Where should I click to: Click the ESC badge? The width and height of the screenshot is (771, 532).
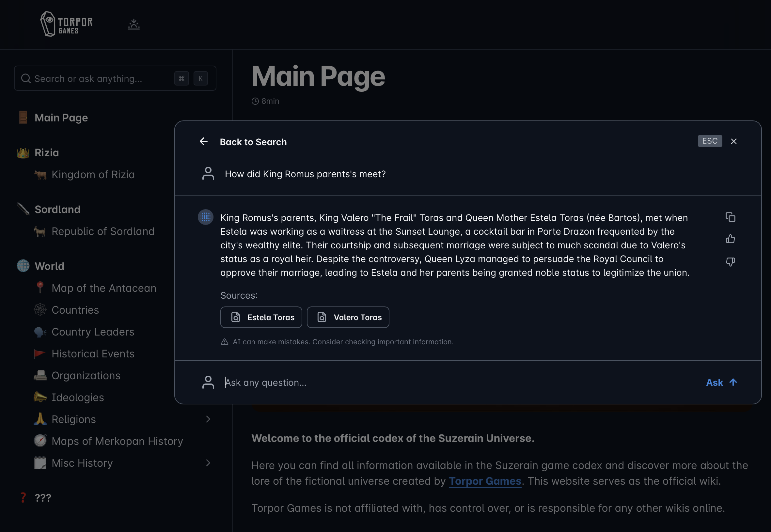click(710, 141)
